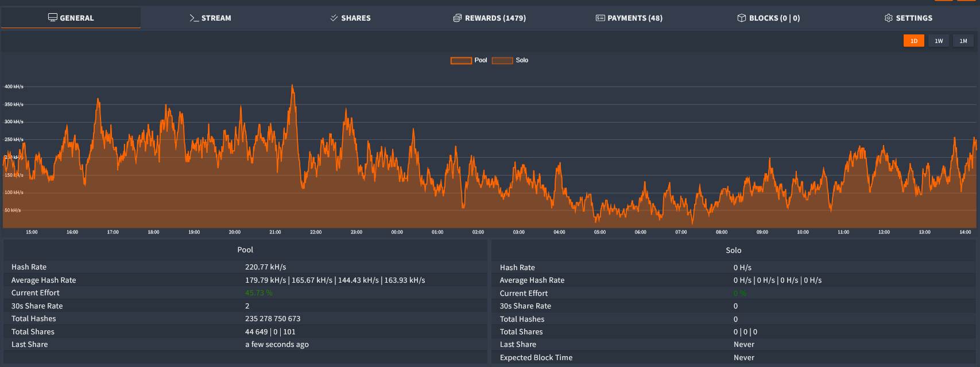
Task: Go to Payments (48) tab
Action: (634, 18)
